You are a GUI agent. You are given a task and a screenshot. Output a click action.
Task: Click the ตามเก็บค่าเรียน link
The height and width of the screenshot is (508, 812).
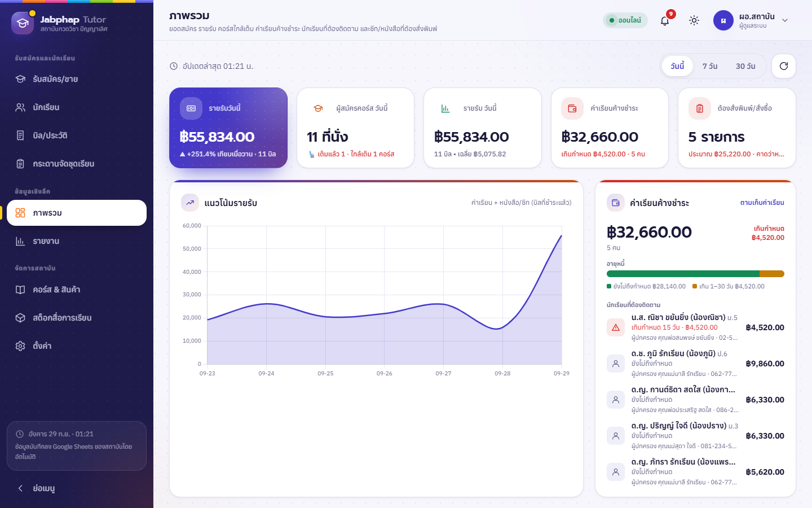pos(762,203)
